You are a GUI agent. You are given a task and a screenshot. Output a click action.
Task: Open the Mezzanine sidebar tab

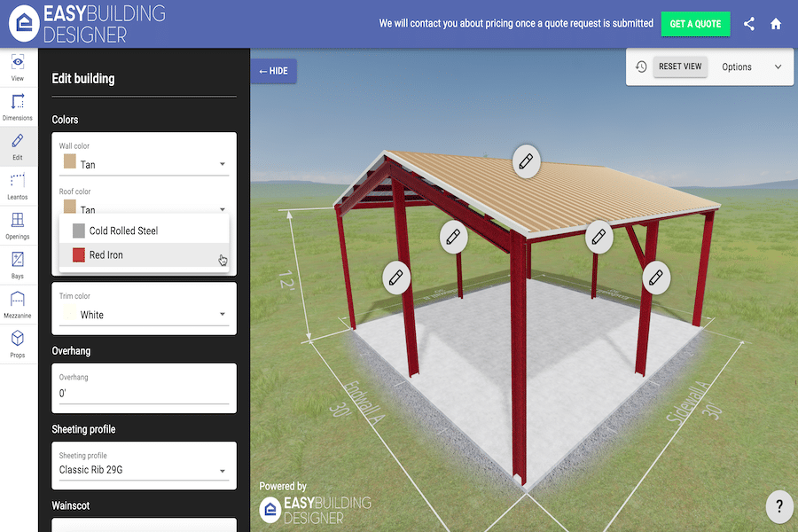[x=18, y=305]
